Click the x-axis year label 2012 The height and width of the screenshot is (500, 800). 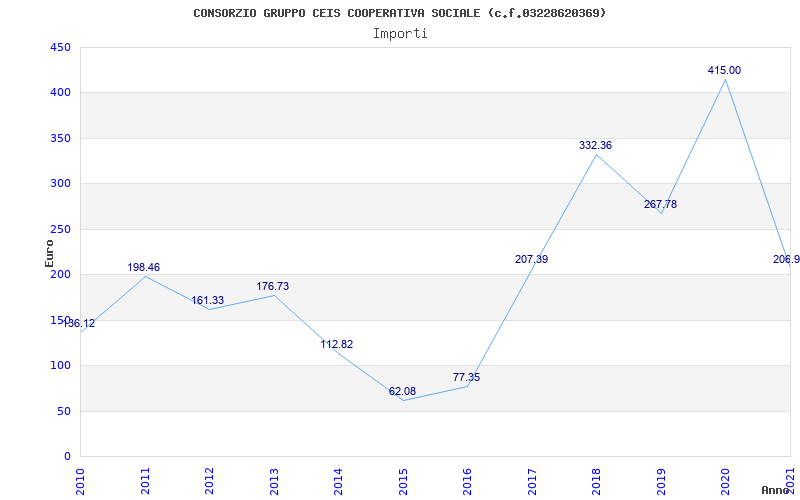(x=210, y=481)
